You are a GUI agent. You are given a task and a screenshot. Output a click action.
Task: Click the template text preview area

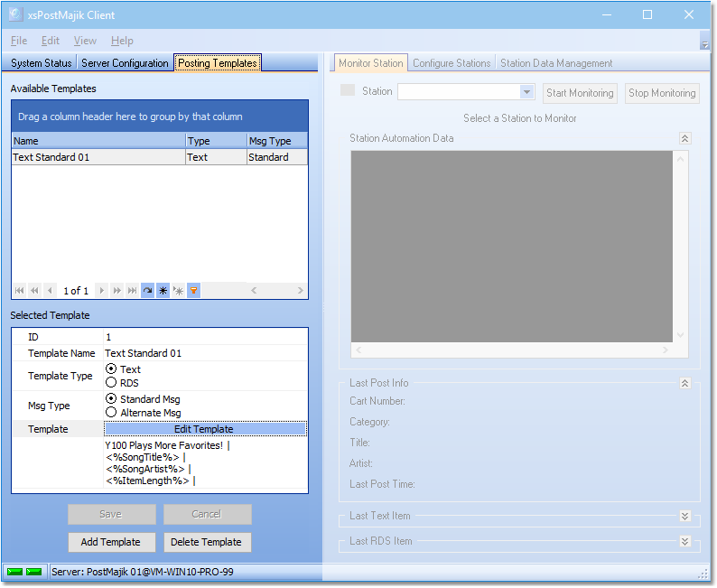pos(205,462)
